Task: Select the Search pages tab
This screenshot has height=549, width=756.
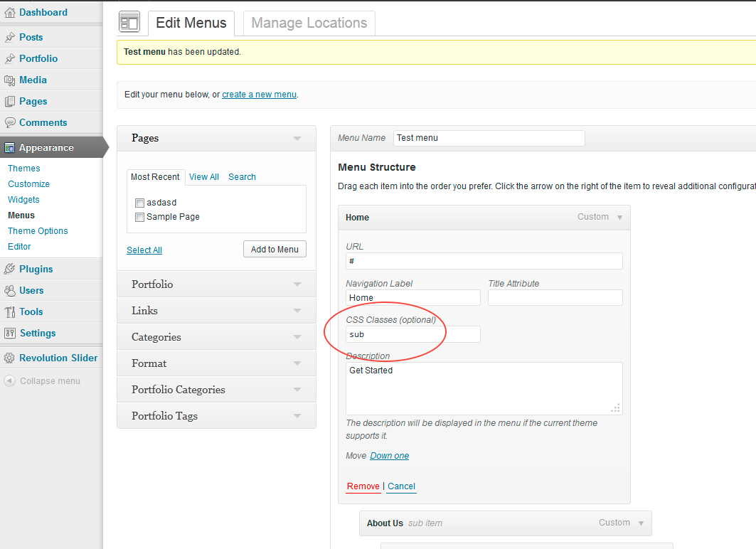Action: (x=242, y=177)
